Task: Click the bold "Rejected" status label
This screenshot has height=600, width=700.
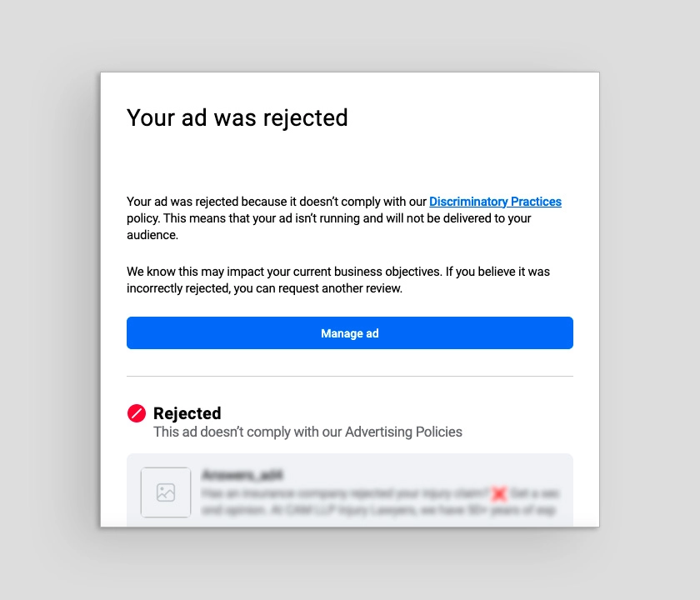Action: point(187,413)
